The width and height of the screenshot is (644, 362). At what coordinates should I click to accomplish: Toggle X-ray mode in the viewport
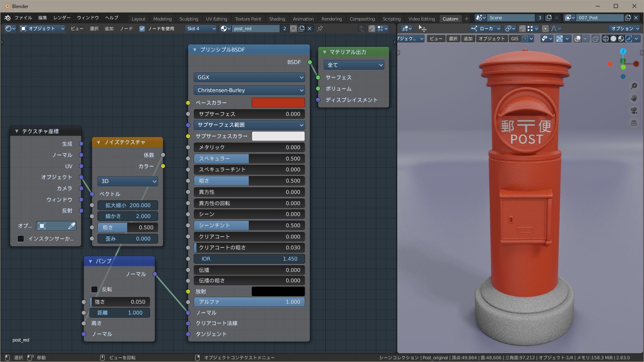(595, 39)
